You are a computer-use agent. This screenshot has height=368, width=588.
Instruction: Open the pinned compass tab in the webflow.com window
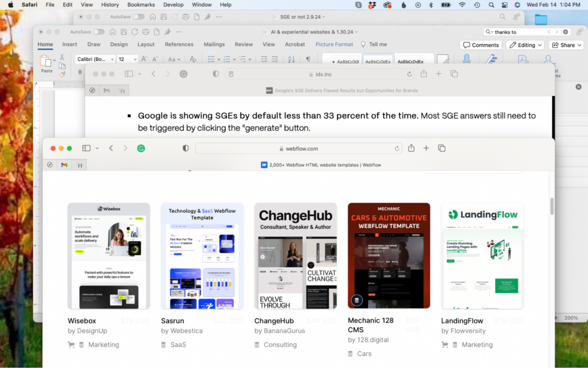point(50,165)
